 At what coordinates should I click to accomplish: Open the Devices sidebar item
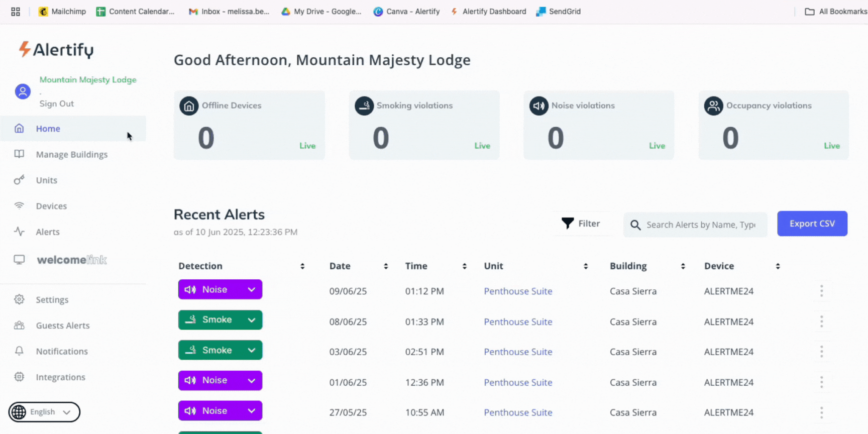tap(51, 206)
